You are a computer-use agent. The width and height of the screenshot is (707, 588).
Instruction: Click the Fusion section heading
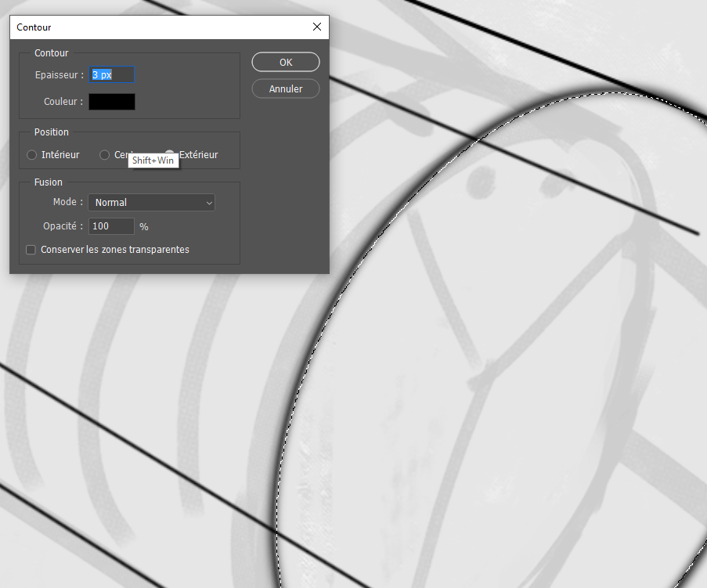[48, 182]
